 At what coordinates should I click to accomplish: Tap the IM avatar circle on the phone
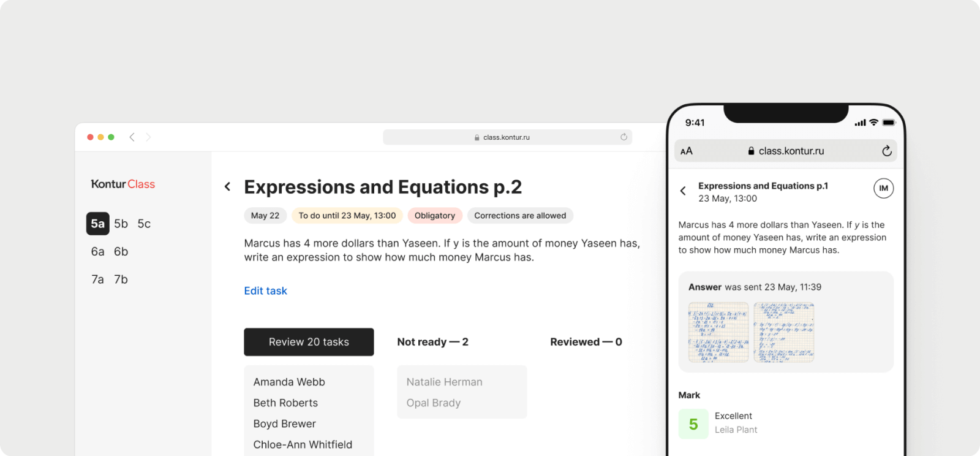pyautogui.click(x=883, y=188)
